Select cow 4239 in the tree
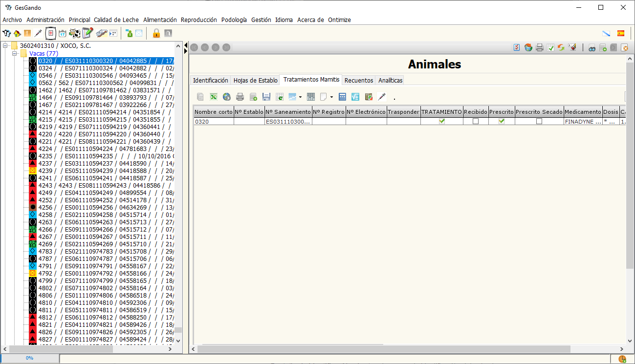Image resolution: width=635 pixels, height=364 pixels. [x=106, y=171]
